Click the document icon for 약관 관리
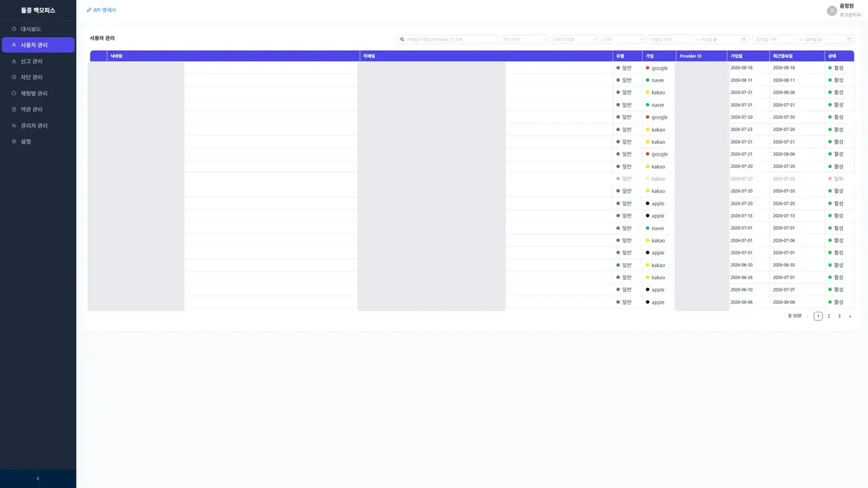Viewport: 868px width, 488px height. [x=14, y=109]
